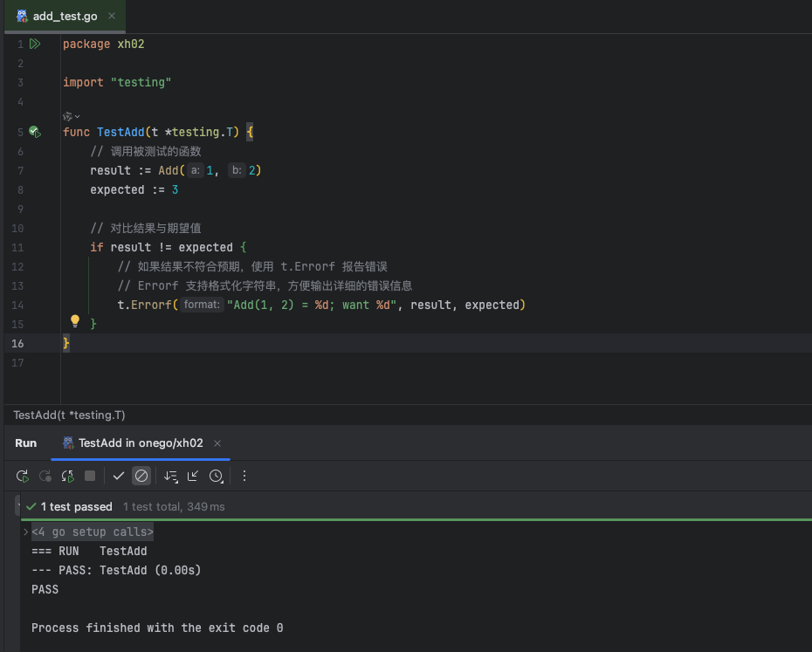Close the add_test.go editor tab

pos(112,16)
